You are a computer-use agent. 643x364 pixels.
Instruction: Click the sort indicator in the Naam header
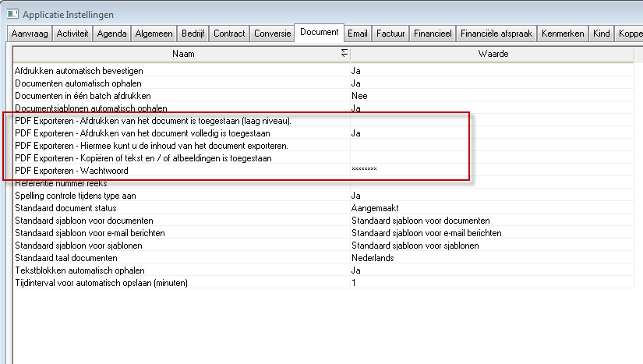[x=344, y=54]
